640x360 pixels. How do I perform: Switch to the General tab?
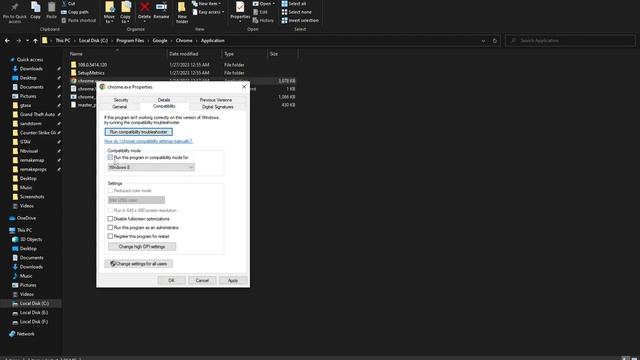coord(120,107)
